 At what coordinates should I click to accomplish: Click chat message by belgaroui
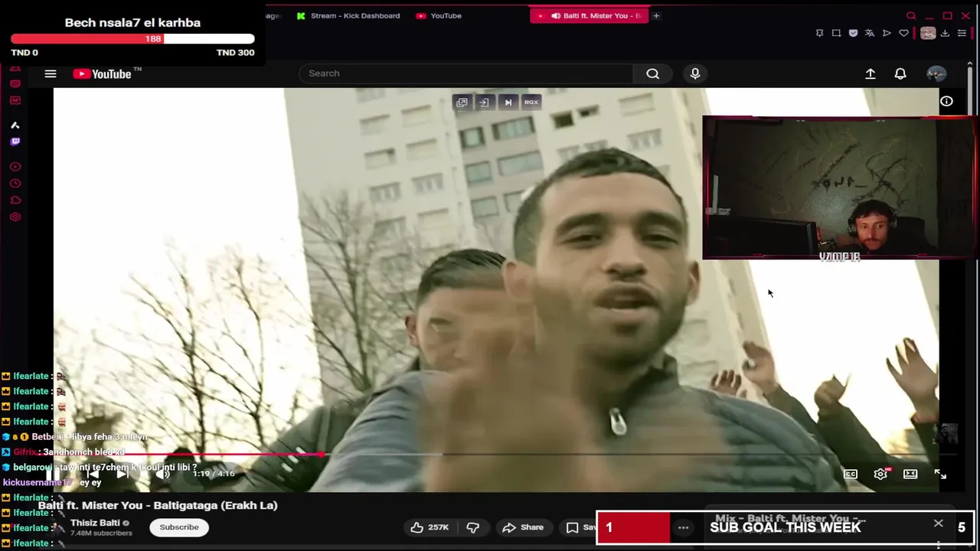pyautogui.click(x=100, y=467)
